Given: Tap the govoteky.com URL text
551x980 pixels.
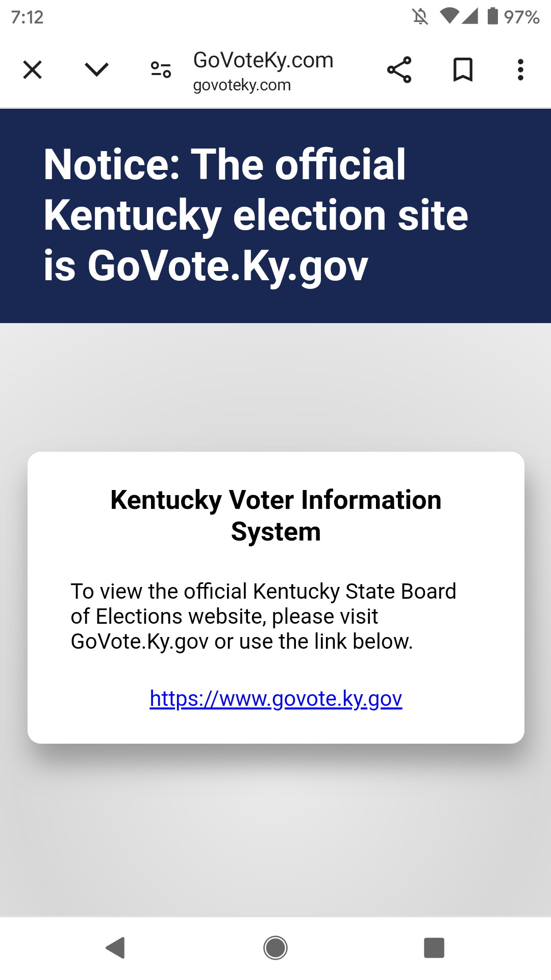Looking at the screenshot, I should (x=242, y=85).
